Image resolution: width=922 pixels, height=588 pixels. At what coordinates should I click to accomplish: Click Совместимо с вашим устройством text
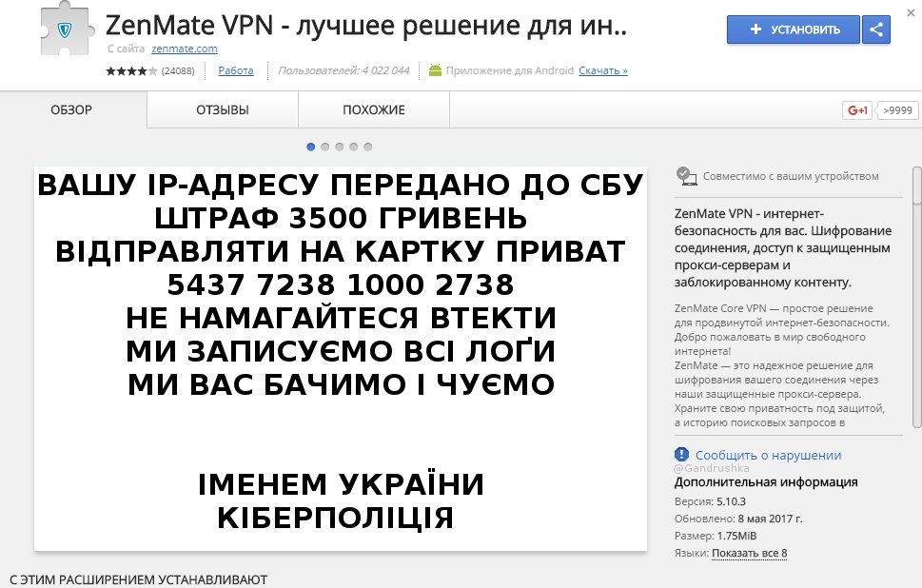pos(791,176)
